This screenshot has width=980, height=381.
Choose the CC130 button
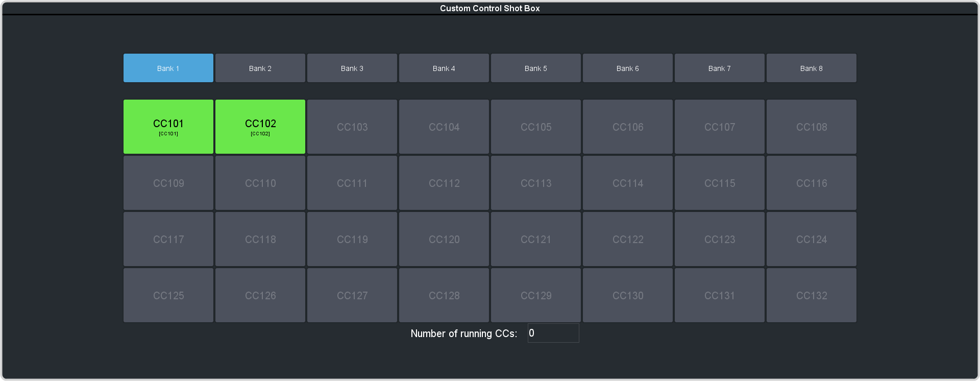coord(628,295)
